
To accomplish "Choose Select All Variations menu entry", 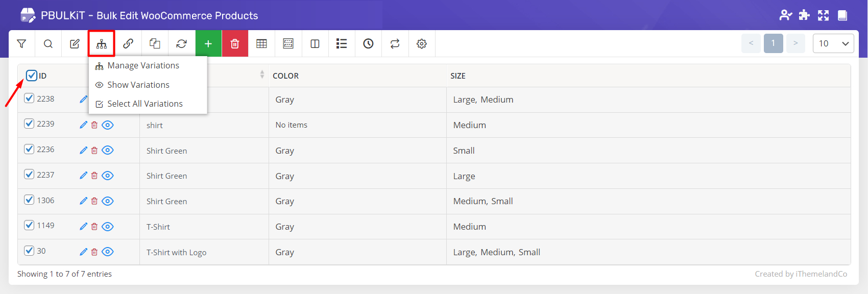I will (144, 104).
